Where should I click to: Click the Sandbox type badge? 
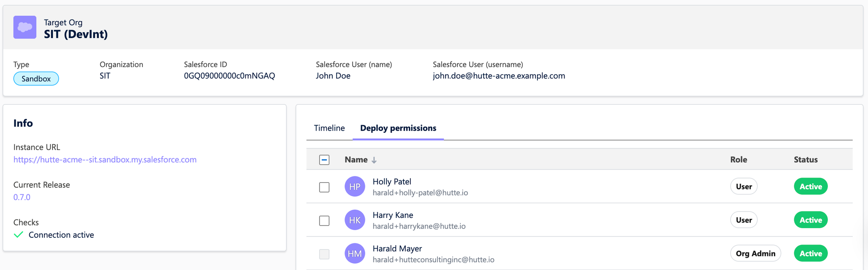tap(36, 79)
